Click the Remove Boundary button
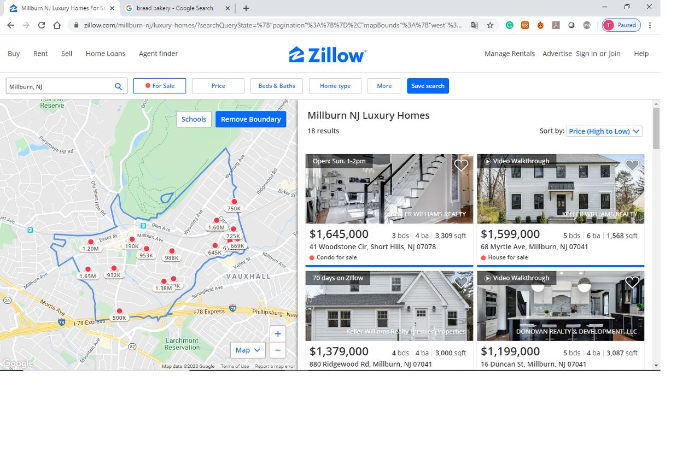The height and width of the screenshot is (452, 700). [x=250, y=119]
